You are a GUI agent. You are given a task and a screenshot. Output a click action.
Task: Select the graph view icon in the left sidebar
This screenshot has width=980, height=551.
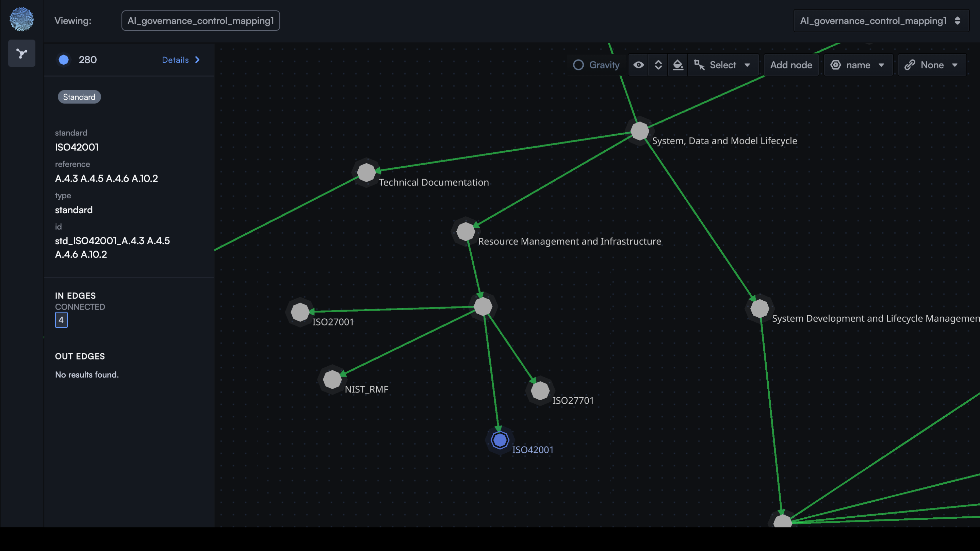21,53
